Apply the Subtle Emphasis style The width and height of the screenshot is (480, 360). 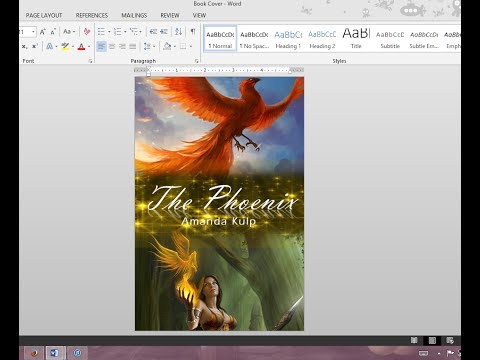pyautogui.click(x=424, y=38)
